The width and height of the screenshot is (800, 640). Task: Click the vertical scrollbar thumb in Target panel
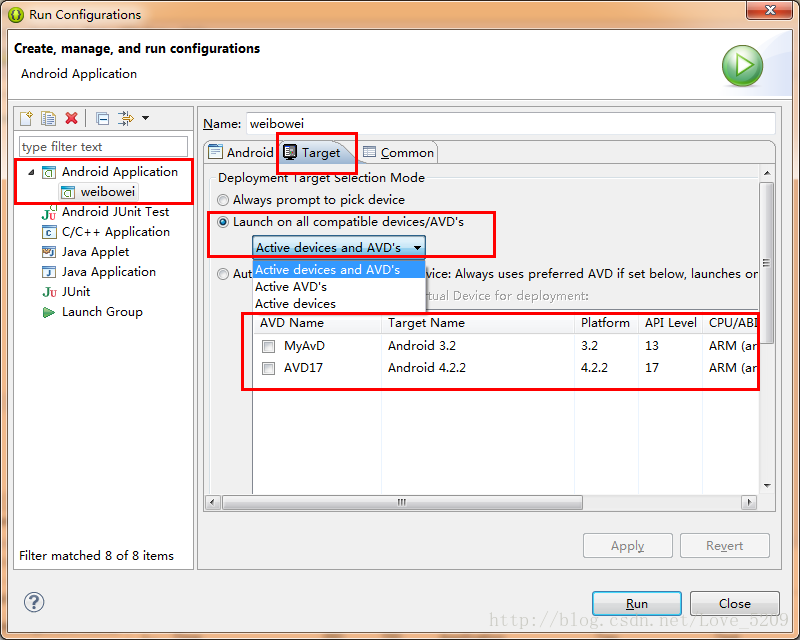coord(767,263)
